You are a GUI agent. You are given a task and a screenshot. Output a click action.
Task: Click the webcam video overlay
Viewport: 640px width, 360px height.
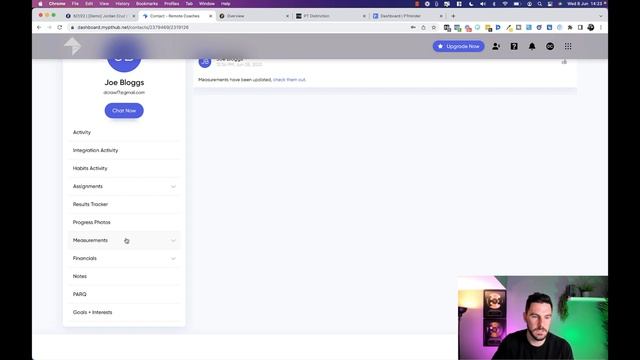point(533,318)
